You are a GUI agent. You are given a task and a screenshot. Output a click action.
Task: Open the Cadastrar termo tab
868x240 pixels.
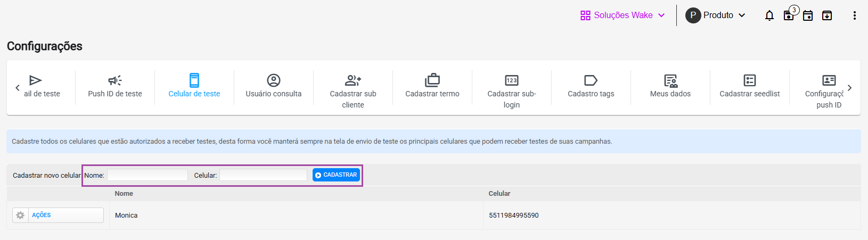pyautogui.click(x=432, y=87)
